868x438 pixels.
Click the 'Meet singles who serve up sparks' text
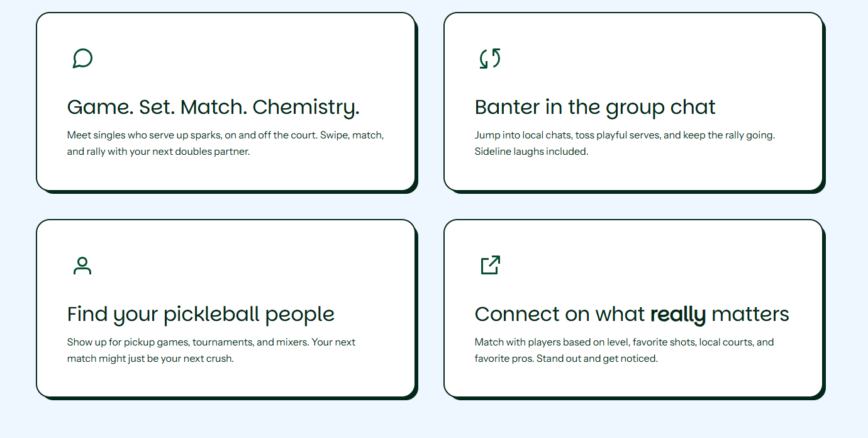(x=225, y=143)
